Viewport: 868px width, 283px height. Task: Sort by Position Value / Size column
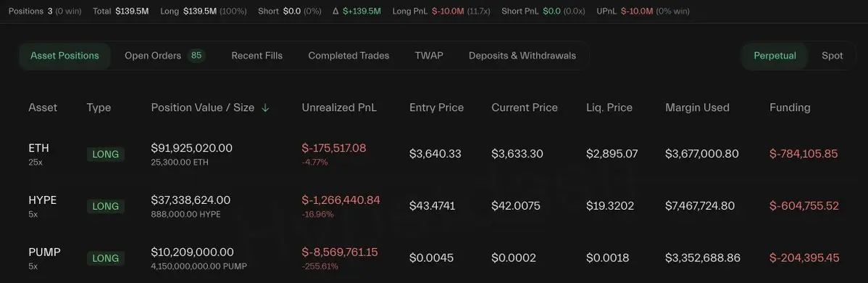click(x=203, y=107)
